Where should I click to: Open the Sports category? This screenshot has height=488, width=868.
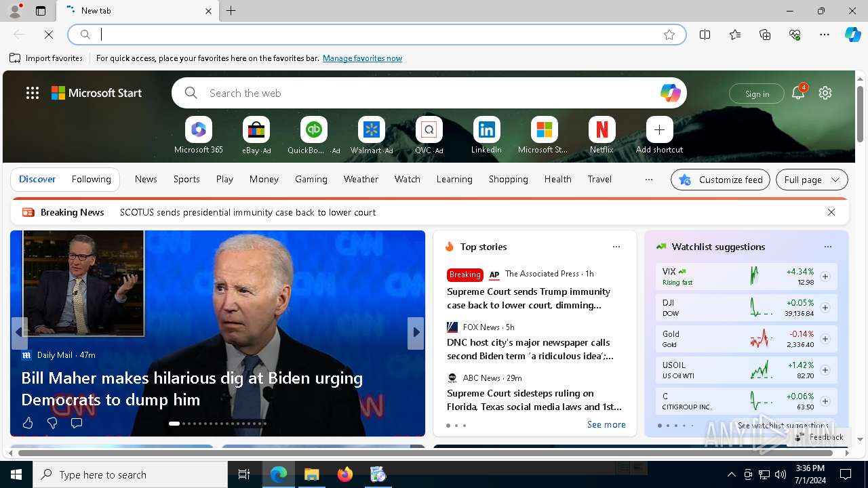coord(186,179)
